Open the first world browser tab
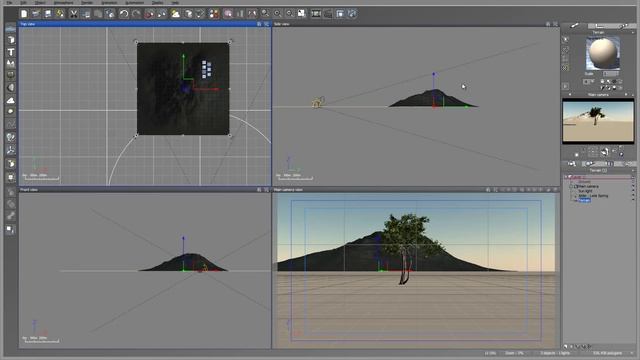 572,164
